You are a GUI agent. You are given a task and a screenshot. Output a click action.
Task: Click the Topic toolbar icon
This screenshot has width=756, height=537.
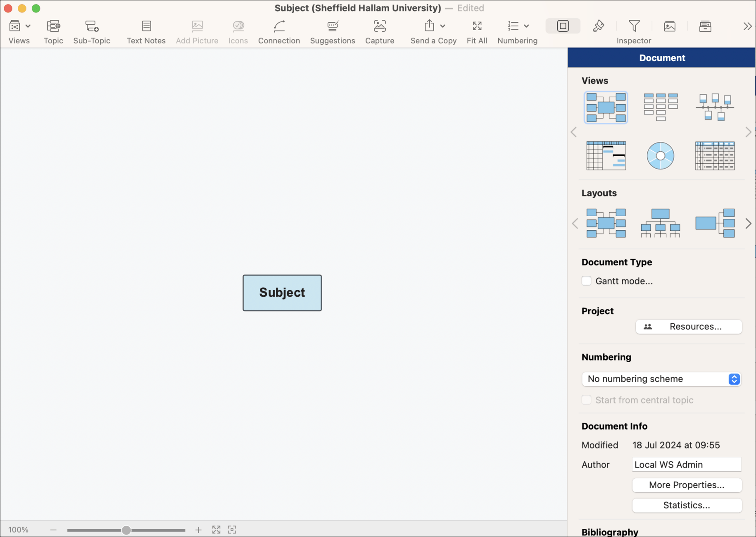pos(53,26)
